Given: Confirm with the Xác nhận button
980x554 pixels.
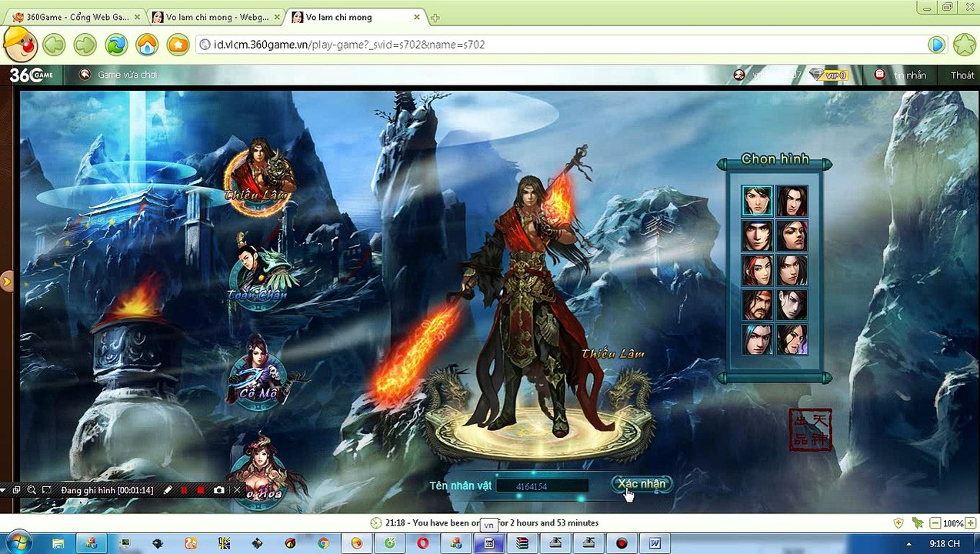Looking at the screenshot, I should pos(642,483).
